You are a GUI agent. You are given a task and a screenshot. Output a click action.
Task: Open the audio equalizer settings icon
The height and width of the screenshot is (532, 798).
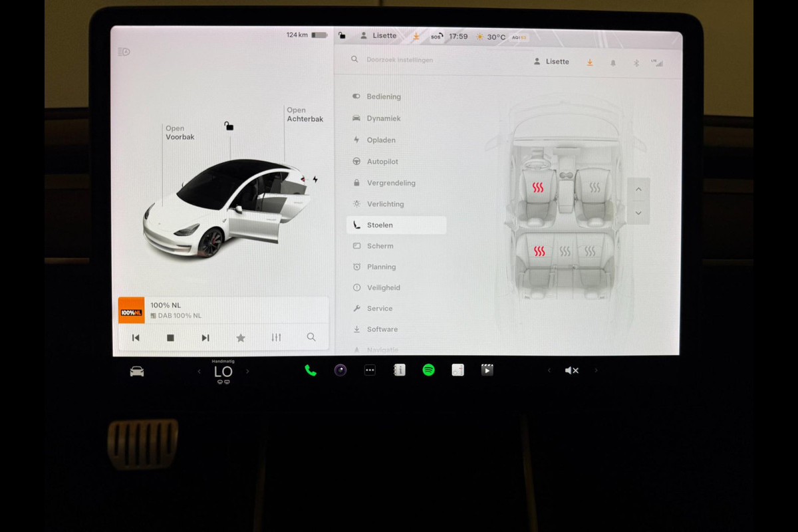coord(277,338)
